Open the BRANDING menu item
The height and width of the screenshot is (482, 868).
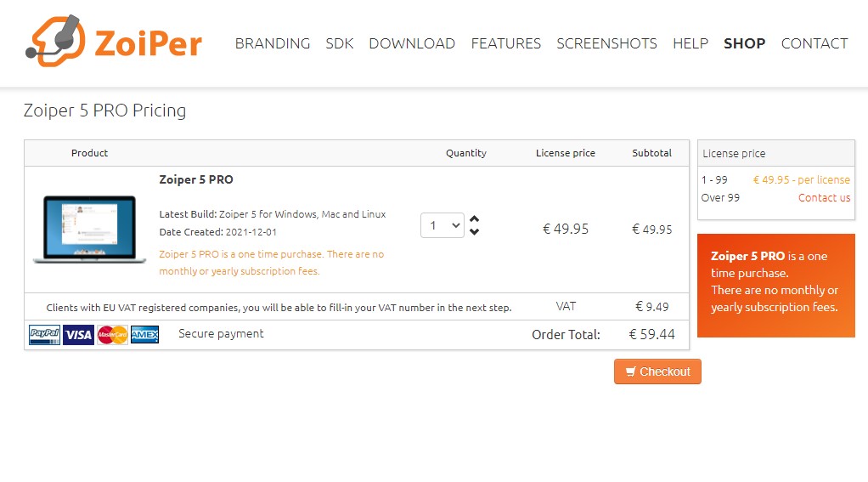pyautogui.click(x=273, y=43)
